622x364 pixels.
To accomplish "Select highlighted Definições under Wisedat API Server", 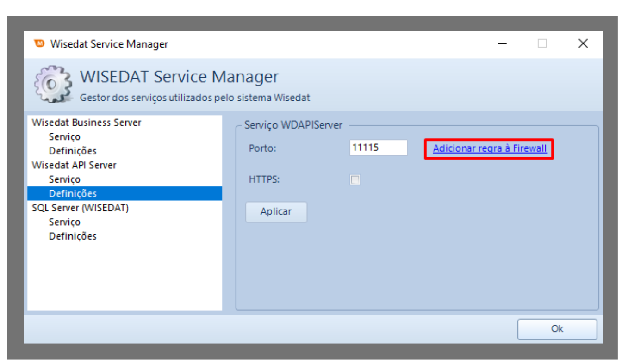I will (73, 194).
